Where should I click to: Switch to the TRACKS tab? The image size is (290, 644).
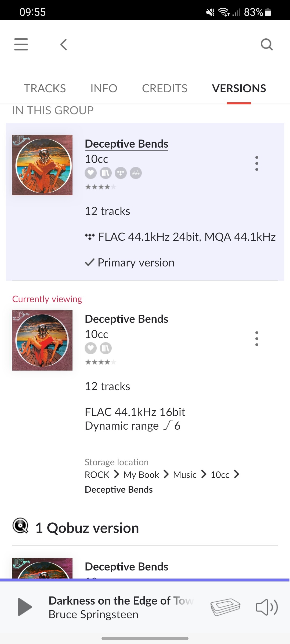click(x=45, y=88)
